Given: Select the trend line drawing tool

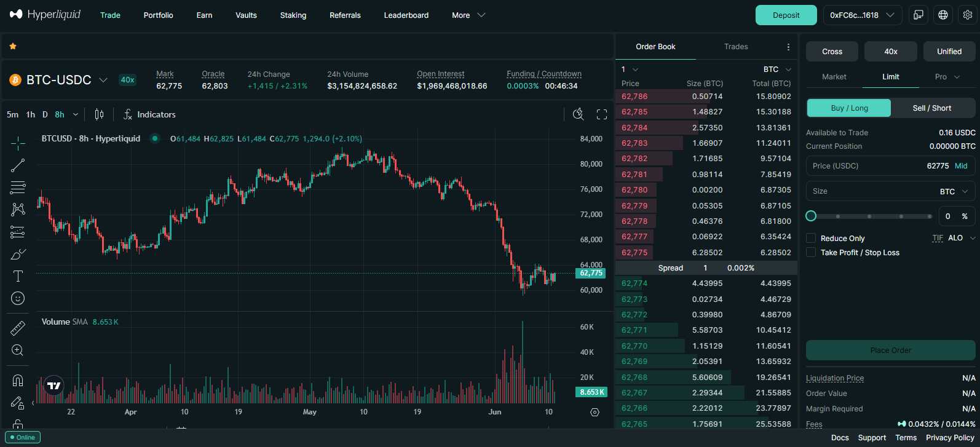Looking at the screenshot, I should [x=18, y=165].
